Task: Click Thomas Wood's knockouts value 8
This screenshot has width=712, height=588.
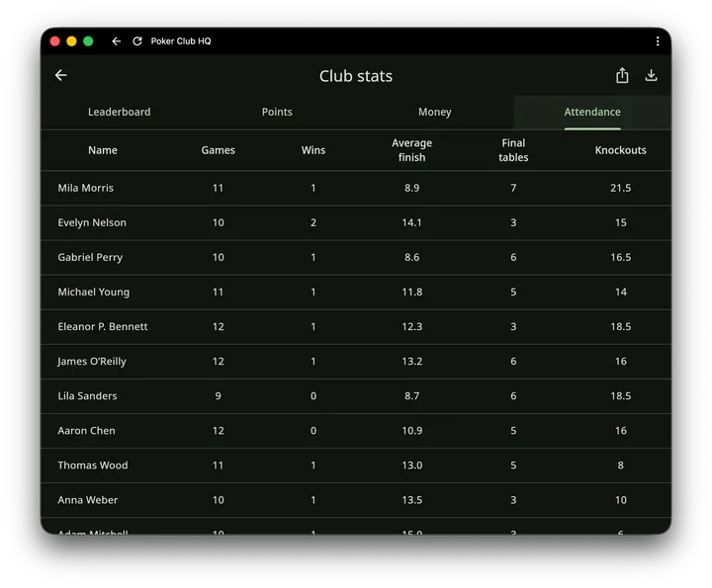Action: pos(620,465)
